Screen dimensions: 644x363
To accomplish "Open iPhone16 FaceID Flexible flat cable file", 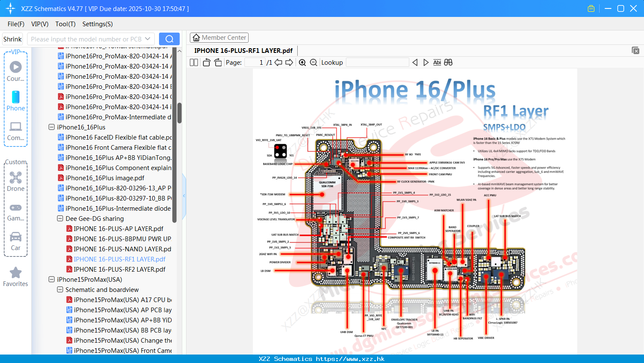I will coord(115,137).
